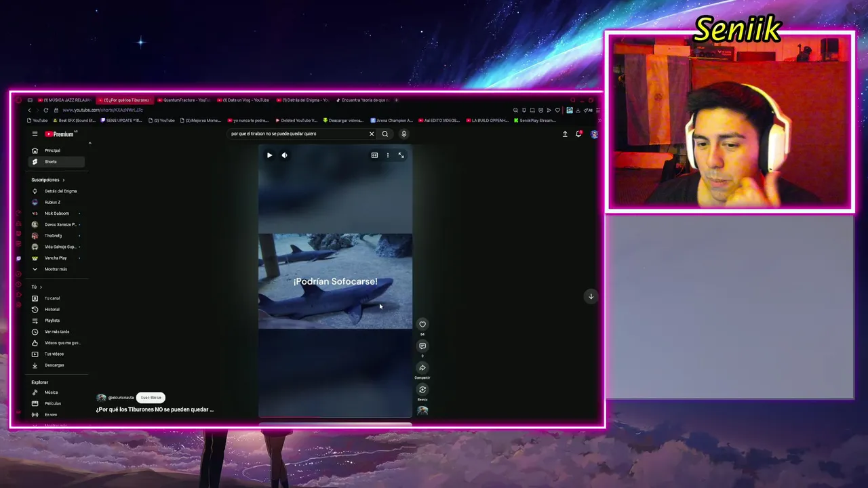This screenshot has width=868, height=488.
Task: Go back in the browser
Action: 29,110
